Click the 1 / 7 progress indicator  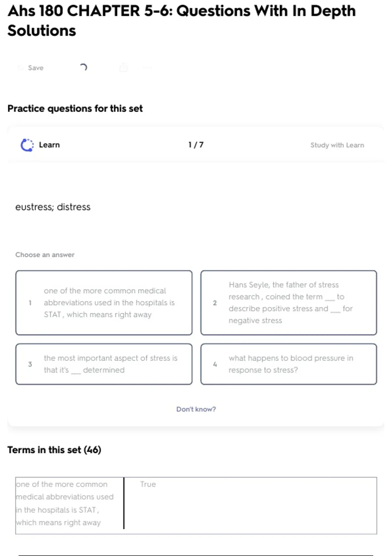tap(196, 145)
